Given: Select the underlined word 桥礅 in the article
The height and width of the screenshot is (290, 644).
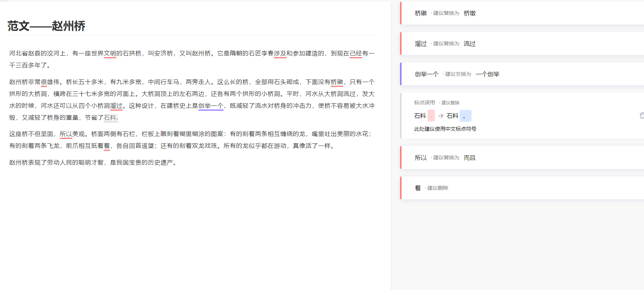Looking at the screenshot, I should click(337, 82).
